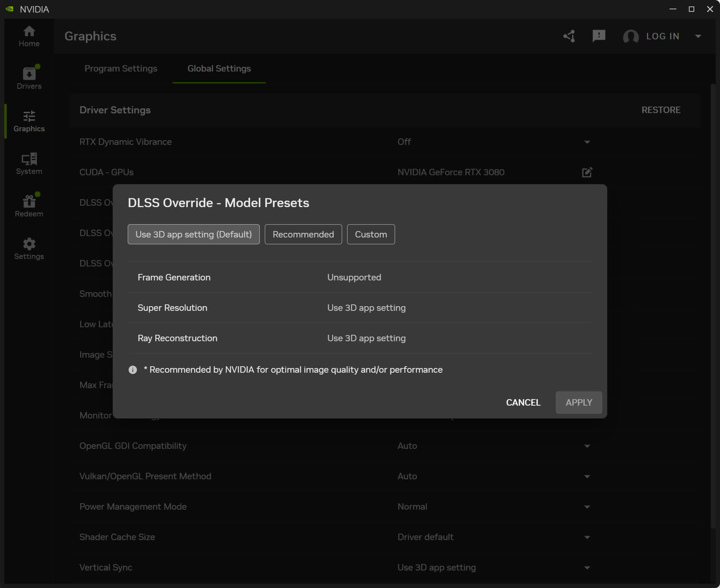The image size is (720, 588).
Task: Go to Home in the sidebar
Action: pos(29,36)
